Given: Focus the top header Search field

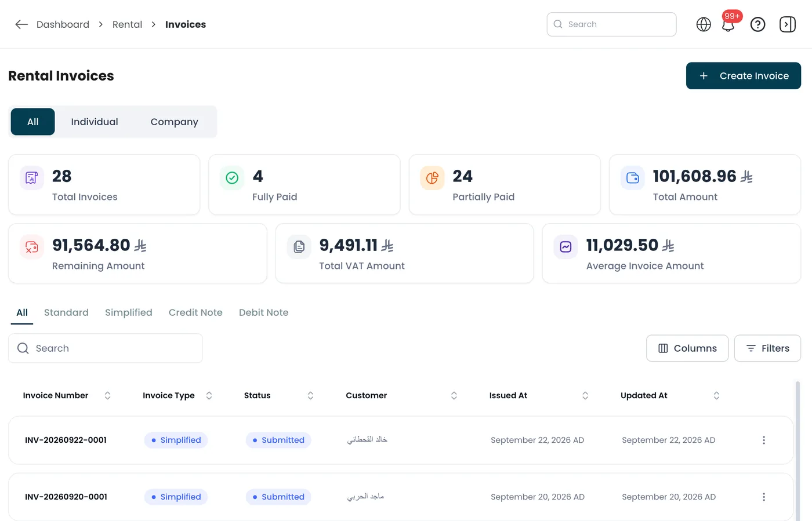Looking at the screenshot, I should point(611,24).
